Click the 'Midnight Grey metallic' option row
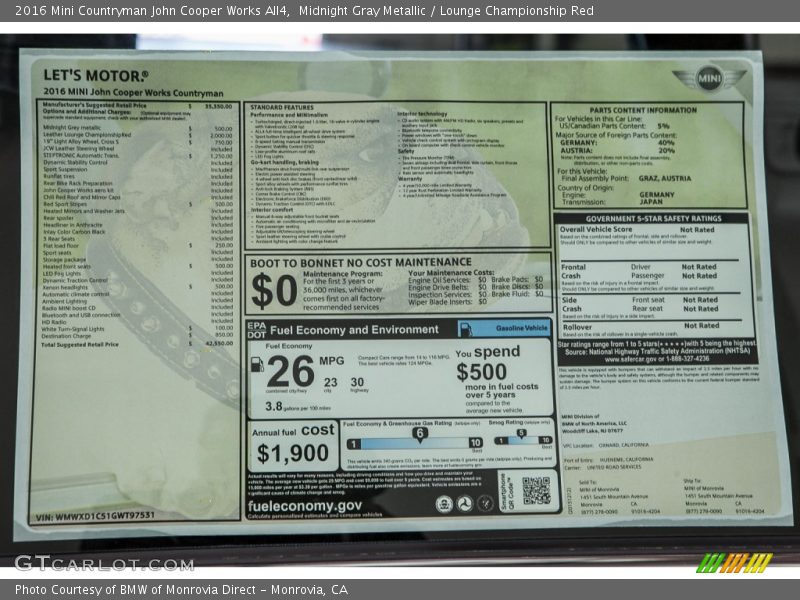The image size is (800, 600). pyautogui.click(x=137, y=128)
